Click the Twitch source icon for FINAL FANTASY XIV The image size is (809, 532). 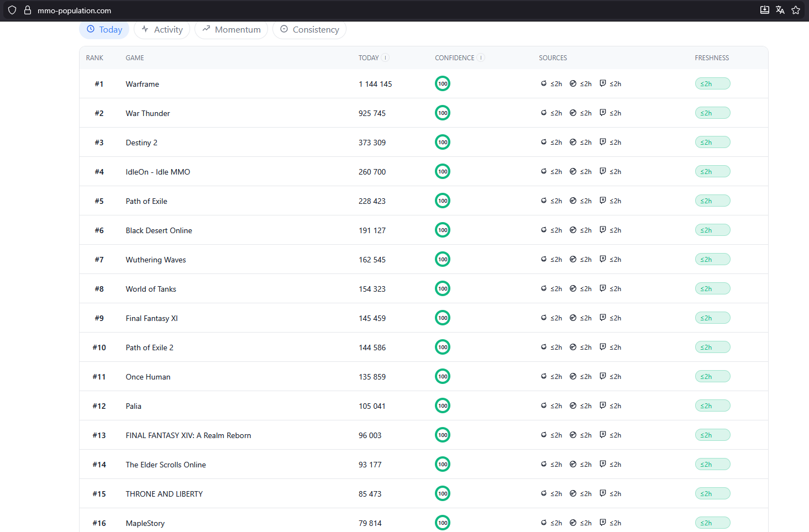point(603,435)
